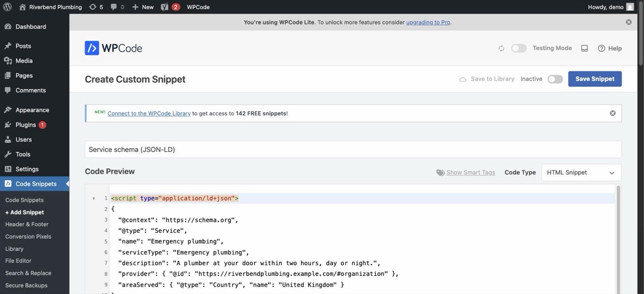
Task: Open WPCode Help
Action: pyautogui.click(x=610, y=48)
